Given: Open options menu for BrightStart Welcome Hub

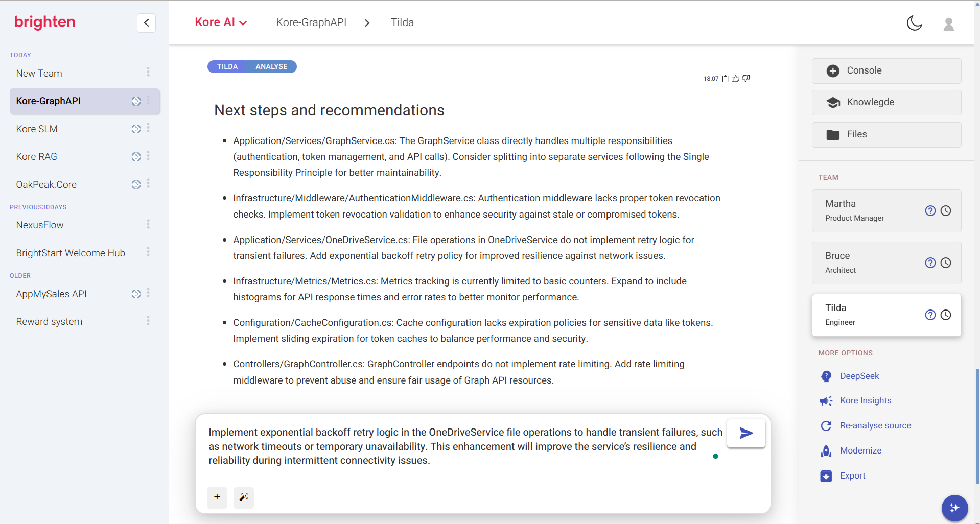Looking at the screenshot, I should (x=148, y=252).
